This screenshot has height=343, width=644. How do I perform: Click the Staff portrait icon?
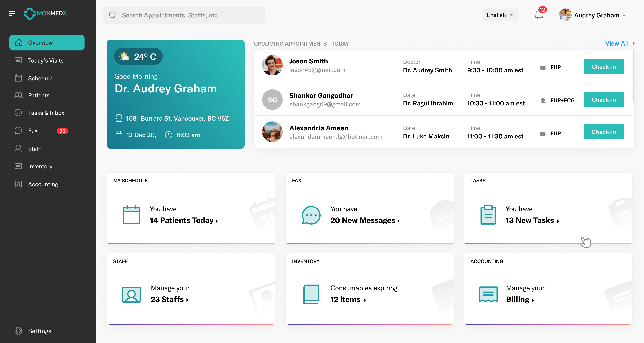tap(131, 295)
